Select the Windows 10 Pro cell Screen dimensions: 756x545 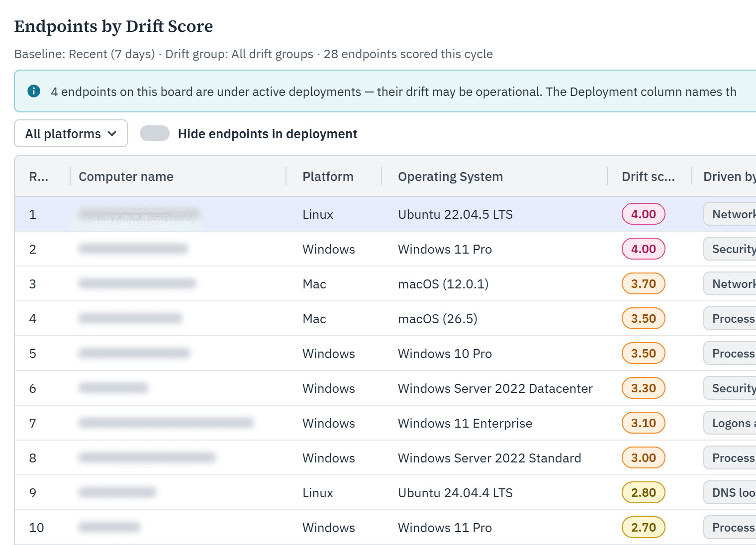[445, 354]
